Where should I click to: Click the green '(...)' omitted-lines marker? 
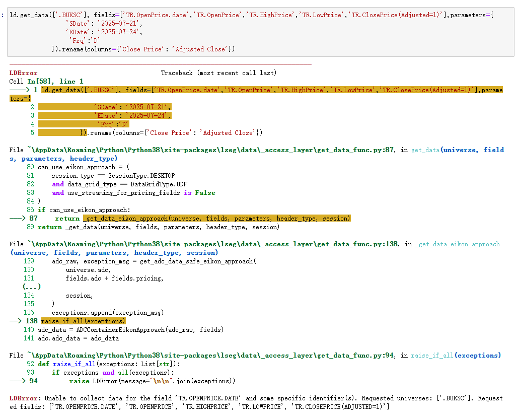[x=32, y=287]
